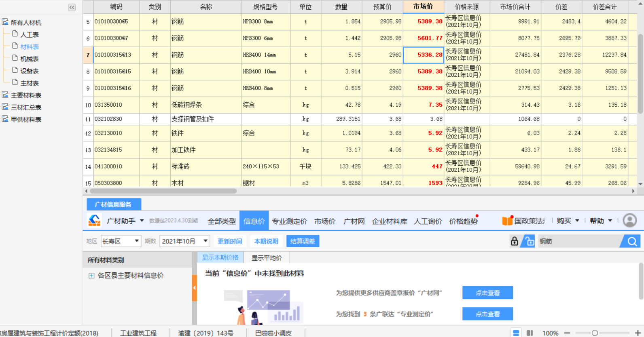The image size is (644, 337).
Task: Click 甲供材料表 icon in sidebar
Action: coord(5,119)
